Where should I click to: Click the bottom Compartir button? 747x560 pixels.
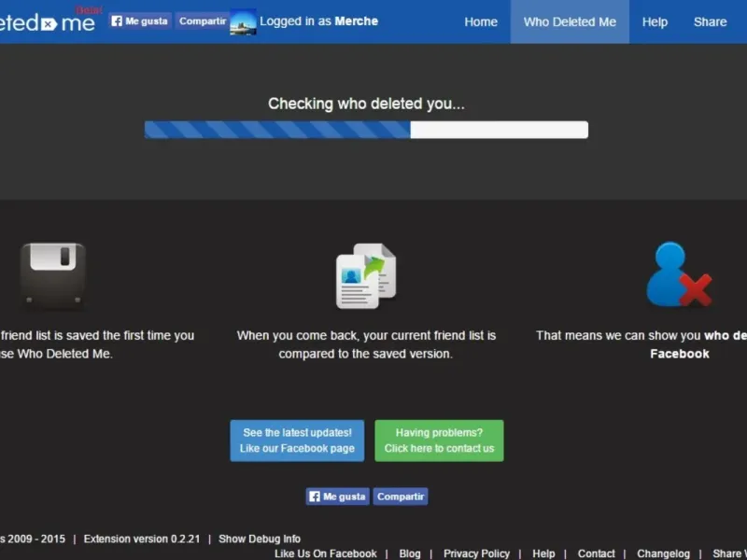pos(401,497)
